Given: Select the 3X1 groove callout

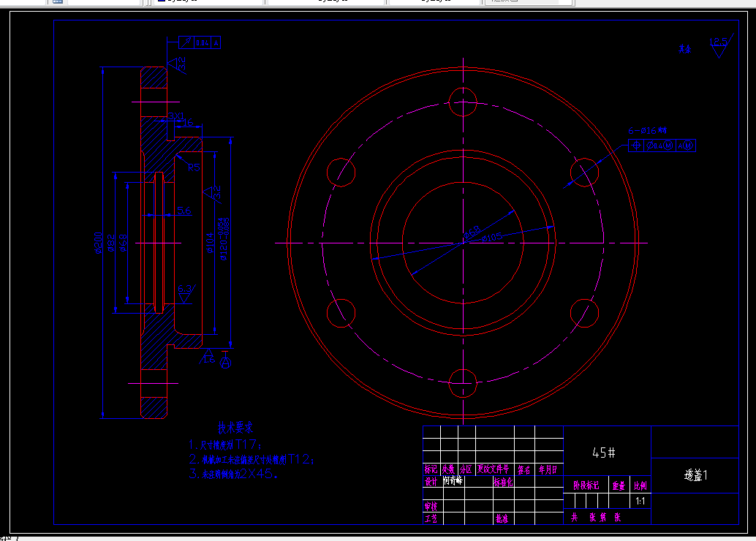Looking at the screenshot, I should pyautogui.click(x=176, y=116).
